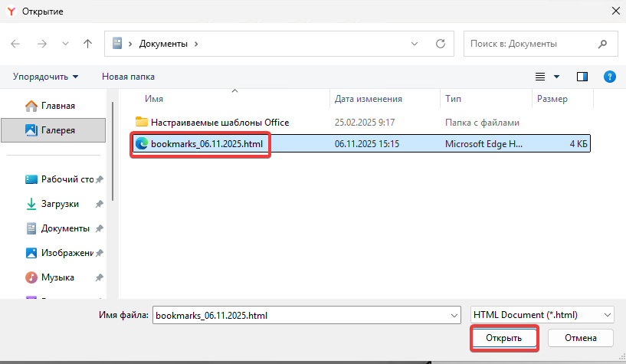Viewport: 626px width, 364px height.
Task: Toggle the preview pane icon
Action: tap(582, 77)
